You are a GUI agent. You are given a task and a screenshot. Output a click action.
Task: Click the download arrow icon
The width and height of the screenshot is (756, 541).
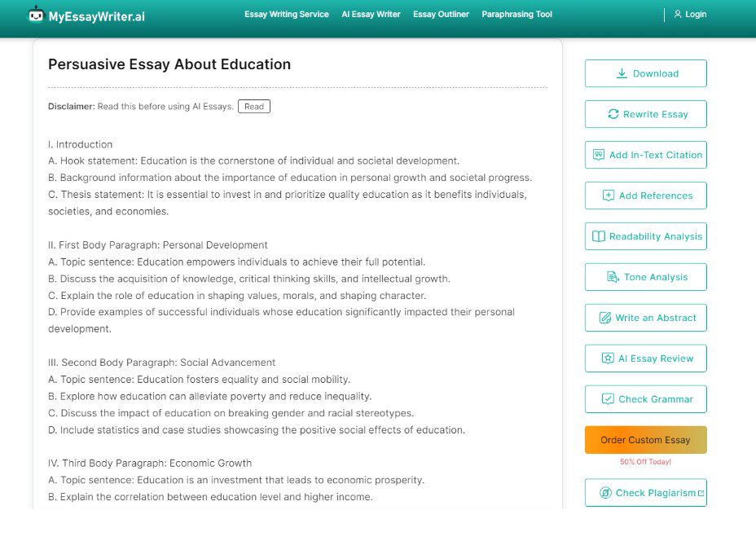coord(622,73)
